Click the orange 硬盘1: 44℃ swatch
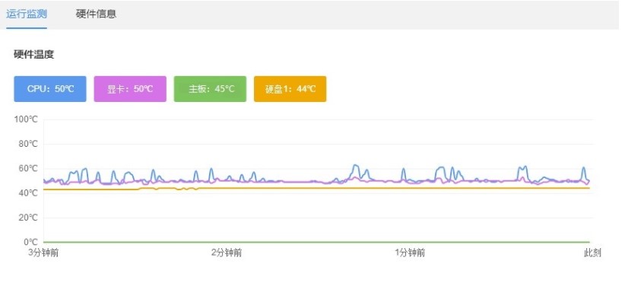The height and width of the screenshot is (296, 644). tap(290, 89)
